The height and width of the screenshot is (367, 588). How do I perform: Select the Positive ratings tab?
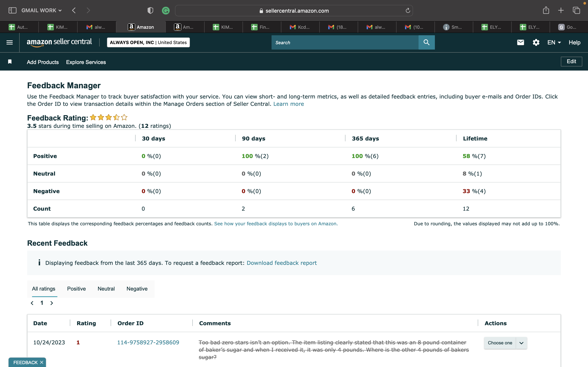click(x=76, y=289)
